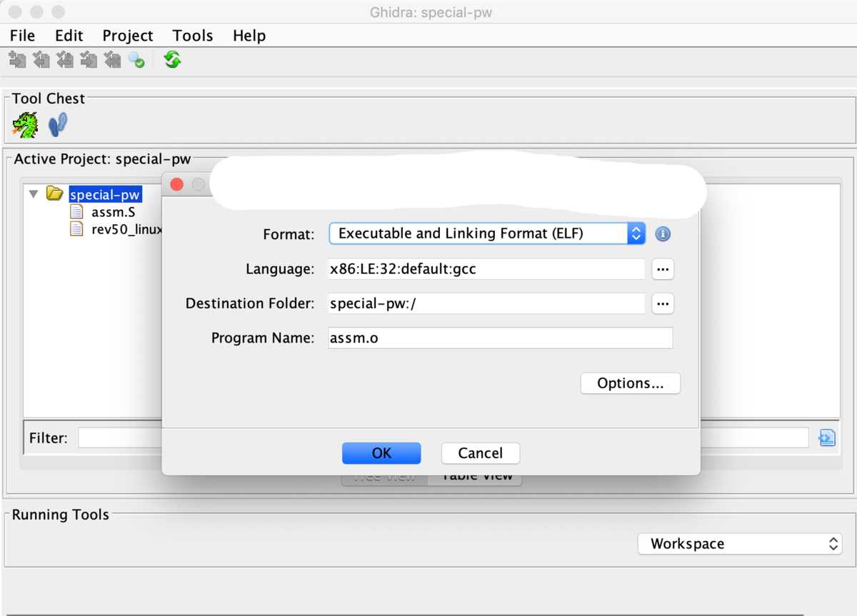The width and height of the screenshot is (857, 616).
Task: Click the blue info icon beside Format
Action: point(663,233)
